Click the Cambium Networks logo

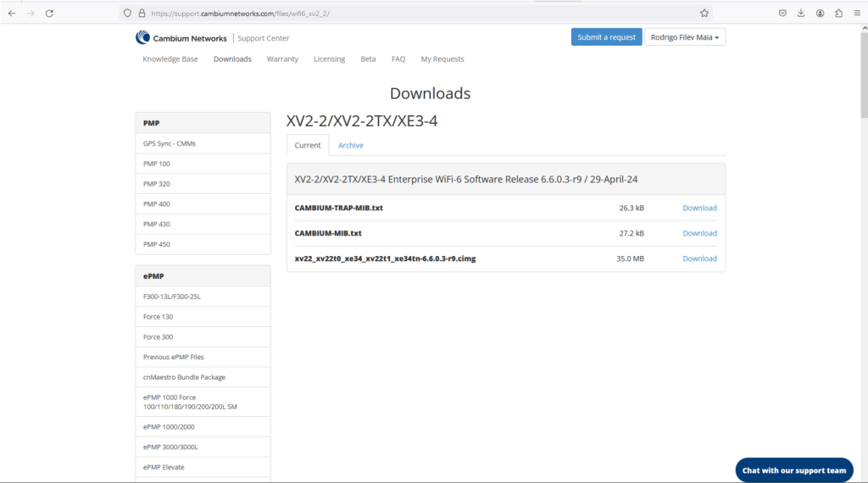click(181, 37)
